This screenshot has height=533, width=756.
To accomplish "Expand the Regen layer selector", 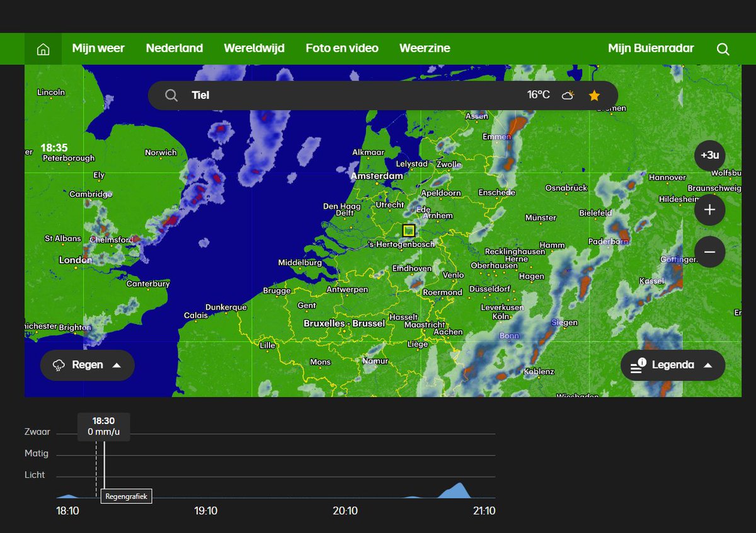I will point(88,365).
